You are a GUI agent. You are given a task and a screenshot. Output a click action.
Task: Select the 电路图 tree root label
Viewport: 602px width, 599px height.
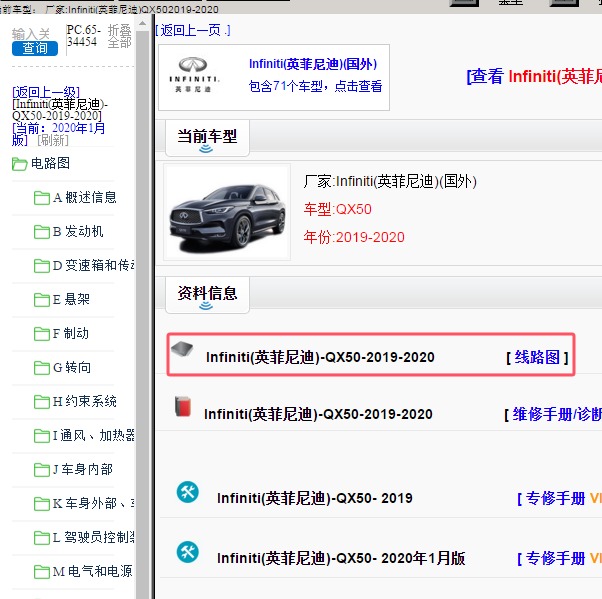click(x=50, y=163)
